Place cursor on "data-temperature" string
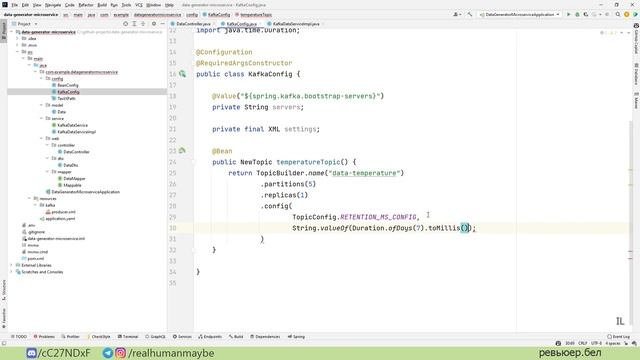640x360 pixels. pos(364,173)
